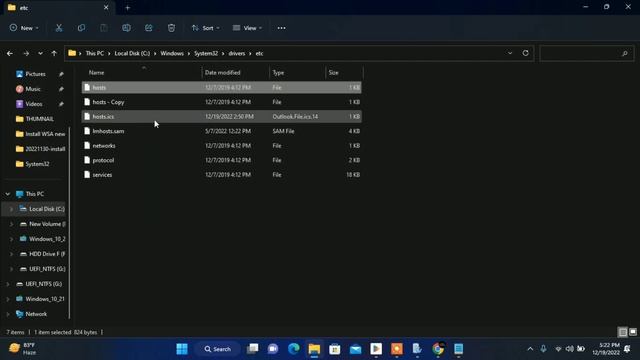Click the Copy icon in toolbar

81,28
